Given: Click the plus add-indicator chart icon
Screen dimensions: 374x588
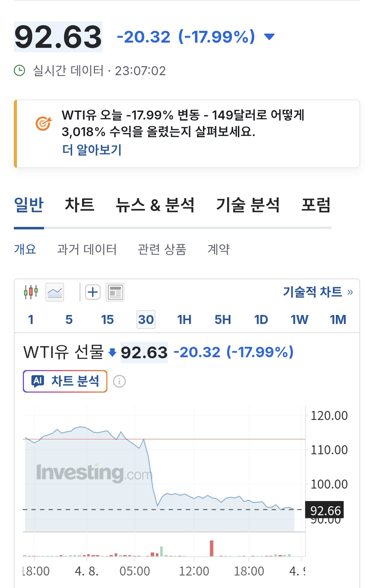Looking at the screenshot, I should click(92, 292).
